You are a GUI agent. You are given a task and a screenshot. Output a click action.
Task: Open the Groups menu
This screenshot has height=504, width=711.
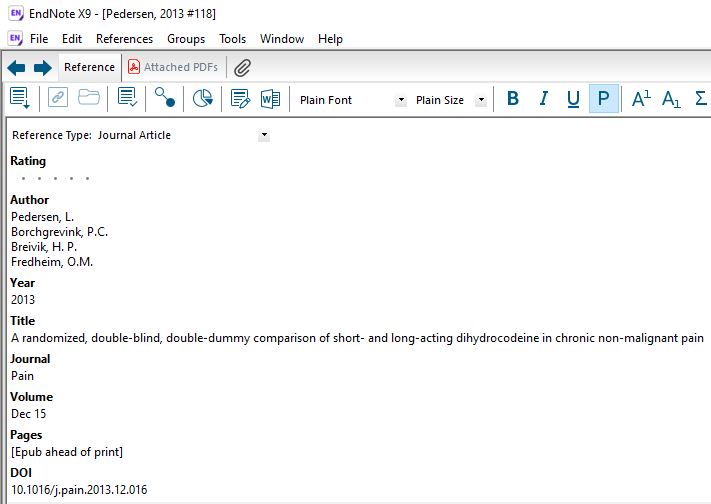(x=186, y=39)
